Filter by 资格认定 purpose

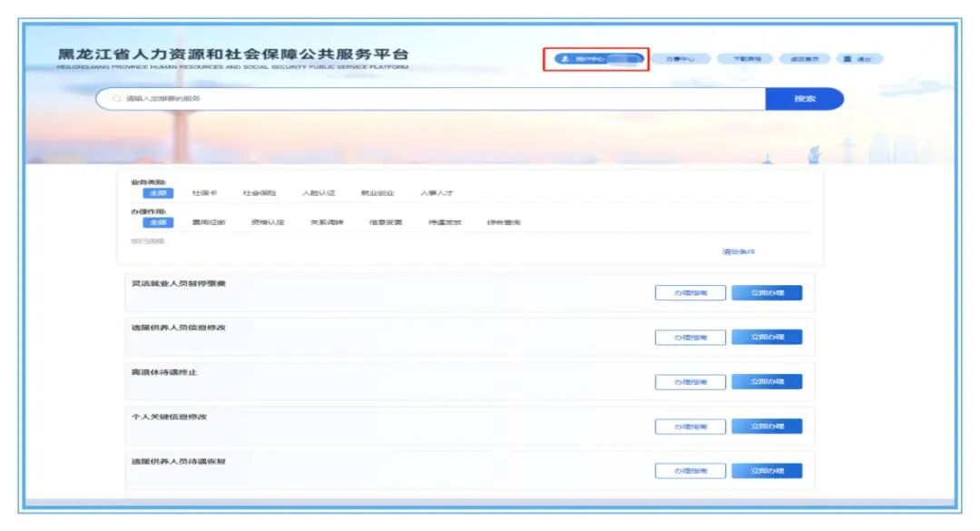[268, 222]
